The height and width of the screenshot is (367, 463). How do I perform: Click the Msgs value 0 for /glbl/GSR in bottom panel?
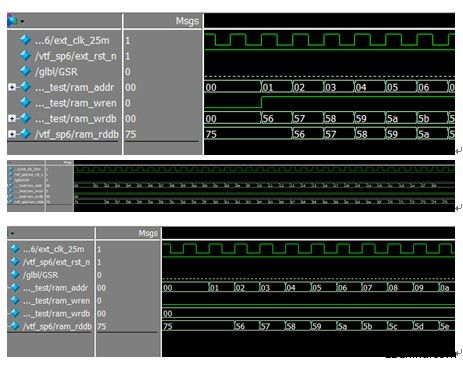coord(99,275)
